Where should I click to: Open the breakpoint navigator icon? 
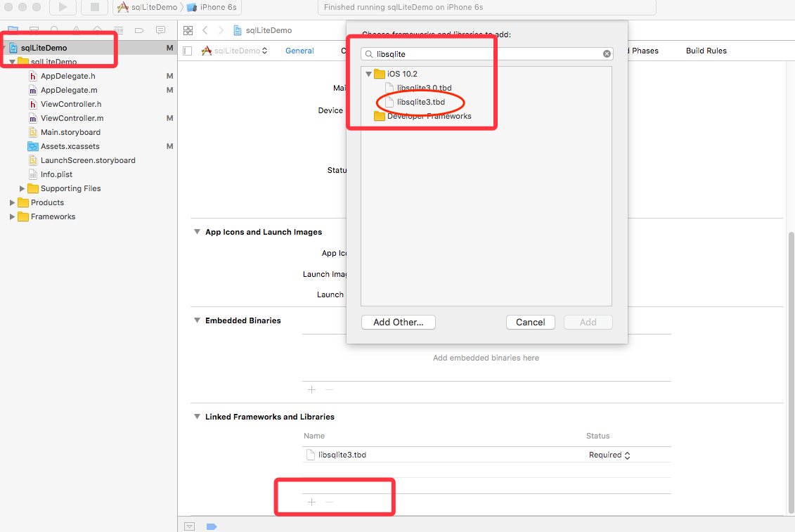coord(138,30)
